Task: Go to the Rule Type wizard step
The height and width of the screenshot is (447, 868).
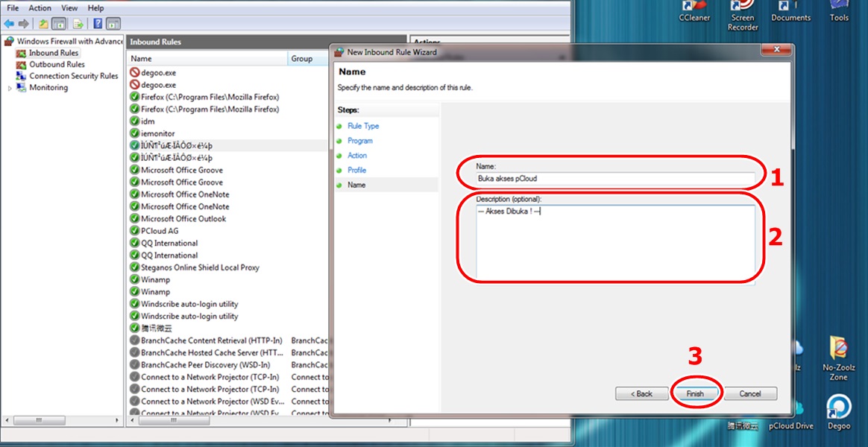Action: point(363,126)
